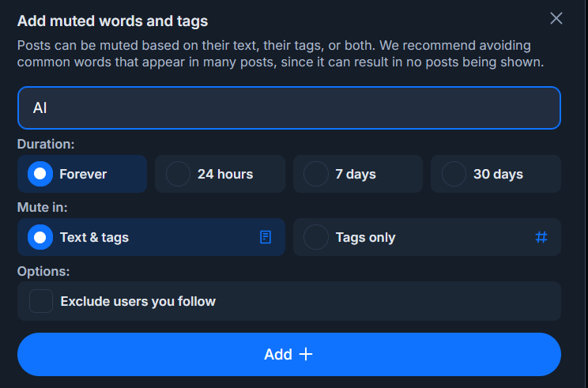Click the Duration: section label
Image resolution: width=588 pixels, height=388 pixels.
coord(46,145)
